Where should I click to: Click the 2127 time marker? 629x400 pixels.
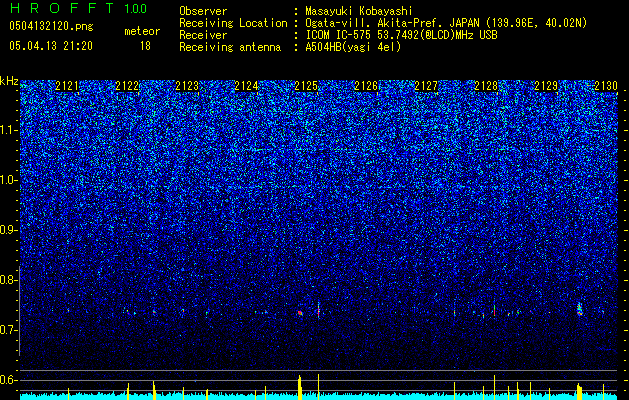point(426,86)
